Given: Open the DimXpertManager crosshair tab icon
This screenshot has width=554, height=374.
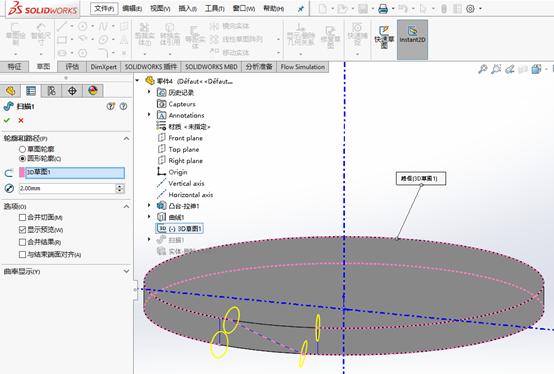Looking at the screenshot, I should click(x=72, y=91).
